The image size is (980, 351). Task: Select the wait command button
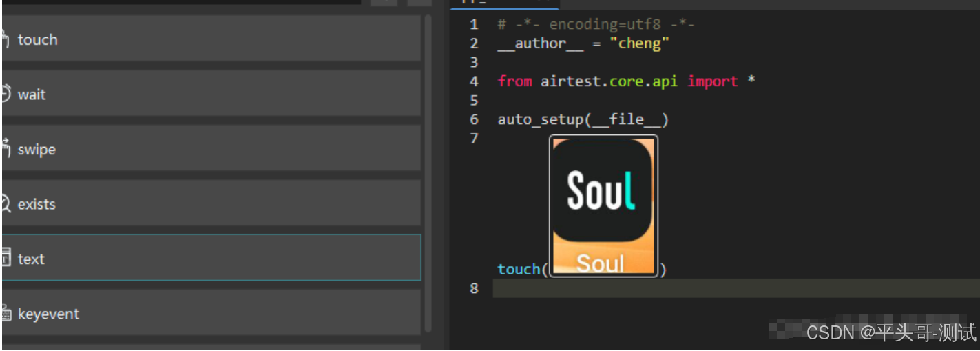click(x=211, y=93)
